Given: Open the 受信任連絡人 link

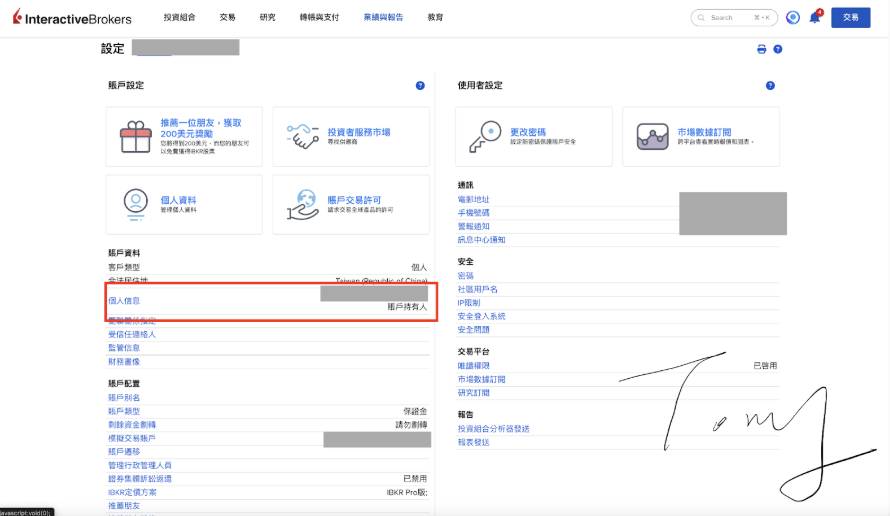Looking at the screenshot, I should [132, 334].
